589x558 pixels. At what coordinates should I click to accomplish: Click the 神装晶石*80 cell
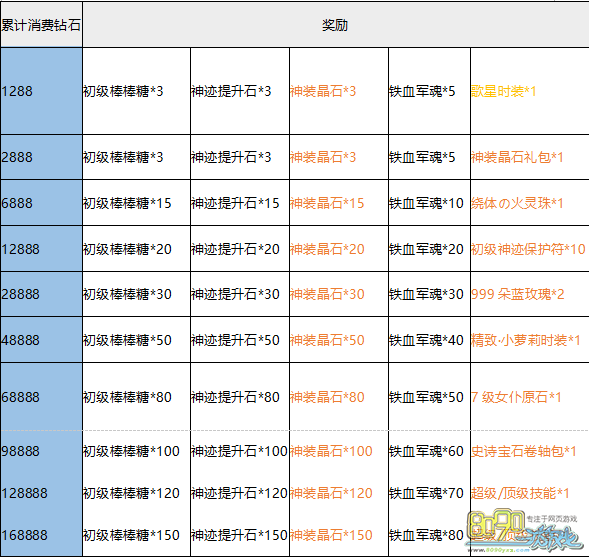coord(339,397)
